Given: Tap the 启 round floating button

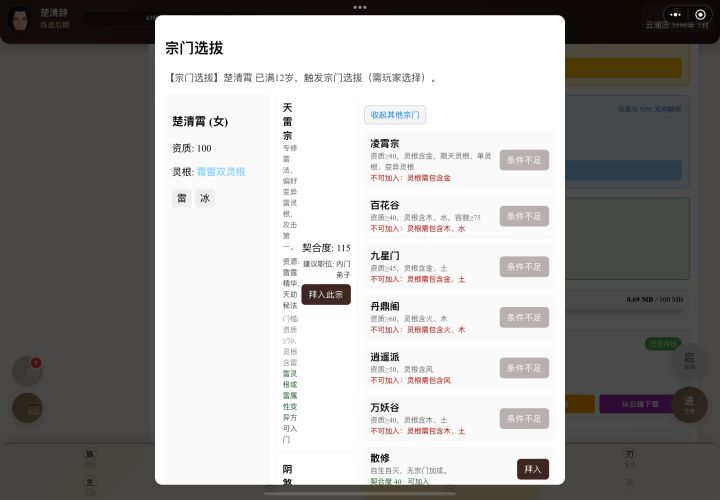Looking at the screenshot, I should click(689, 360).
